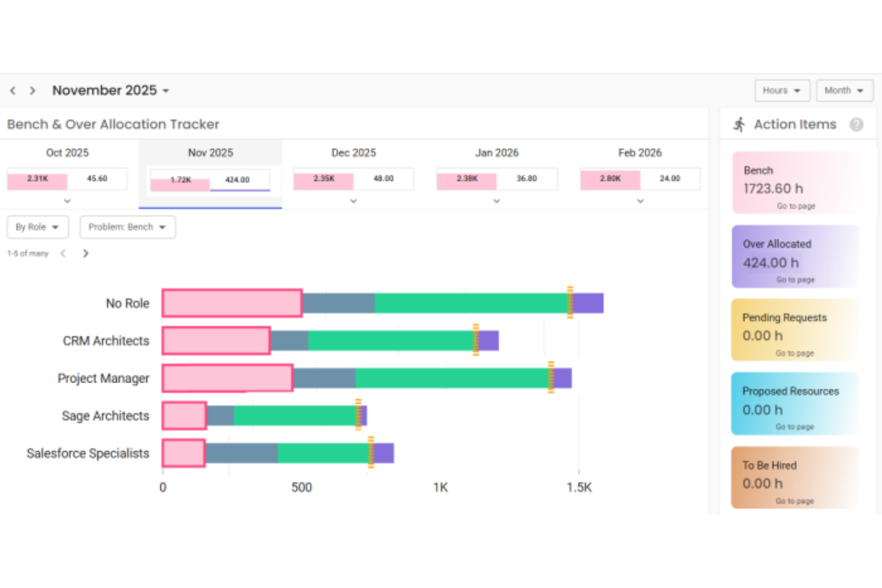Open the Action Items help icon
The height and width of the screenshot is (588, 882).
(x=856, y=124)
